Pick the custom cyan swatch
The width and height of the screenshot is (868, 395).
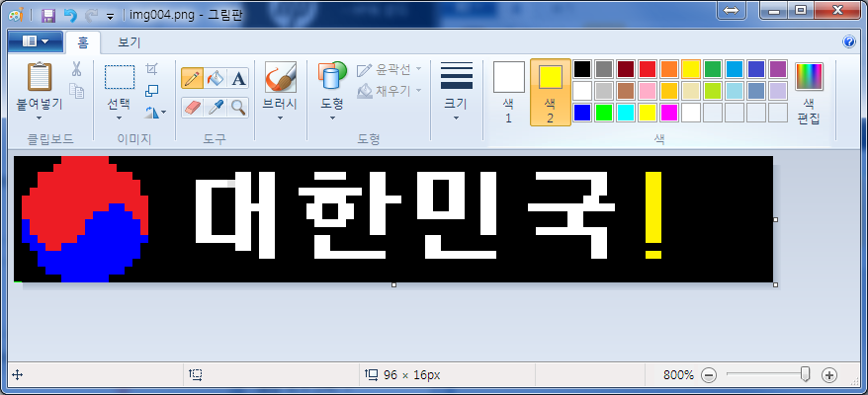[x=626, y=113]
